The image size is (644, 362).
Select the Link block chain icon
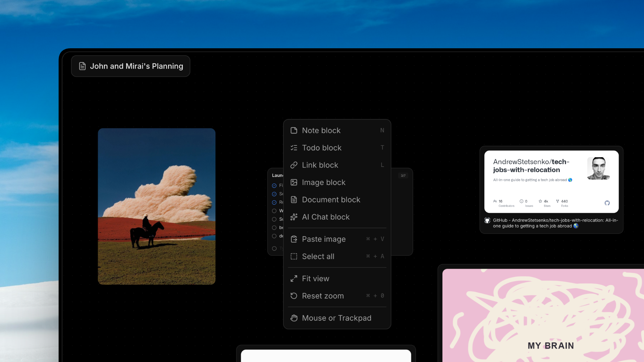(294, 165)
